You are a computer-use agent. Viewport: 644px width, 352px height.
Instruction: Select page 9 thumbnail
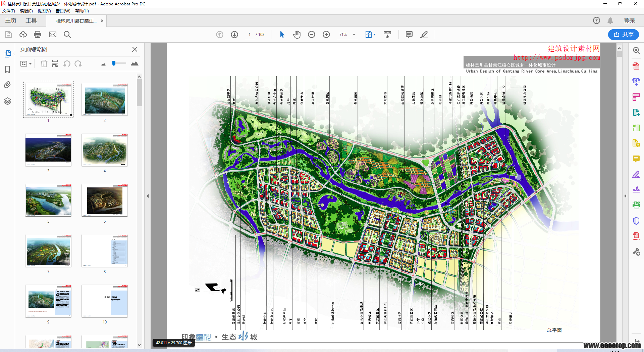pyautogui.click(x=48, y=301)
